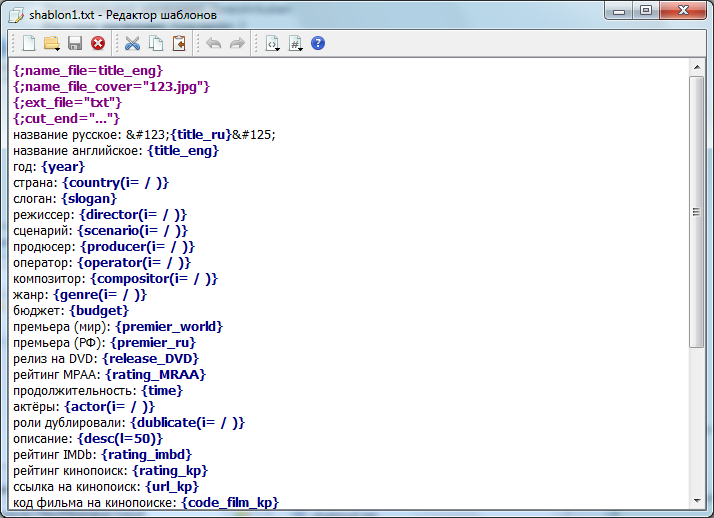Image resolution: width=714 pixels, height=518 pixels.
Task: Click the red X close file icon
Action: click(x=98, y=43)
